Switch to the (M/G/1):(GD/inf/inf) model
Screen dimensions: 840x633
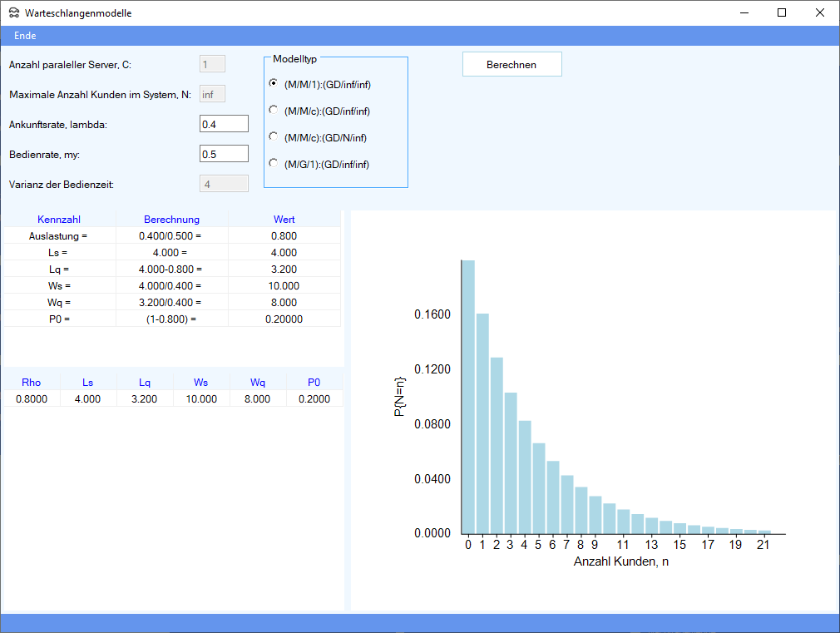pyautogui.click(x=274, y=164)
